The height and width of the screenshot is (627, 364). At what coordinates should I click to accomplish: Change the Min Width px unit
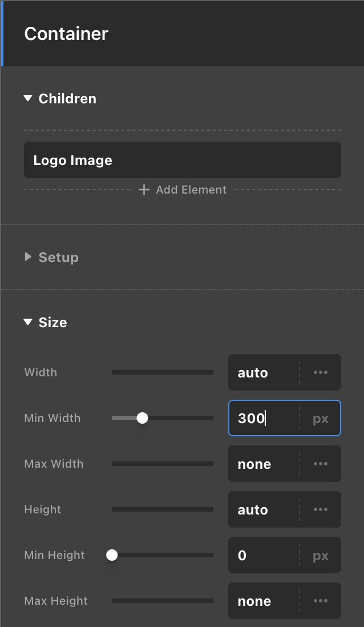(x=321, y=419)
